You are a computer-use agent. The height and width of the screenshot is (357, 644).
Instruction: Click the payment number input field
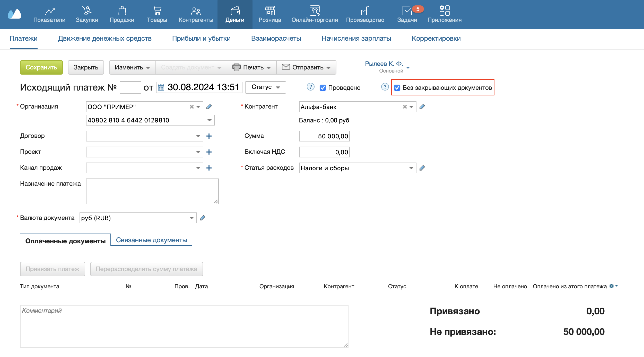coord(130,87)
